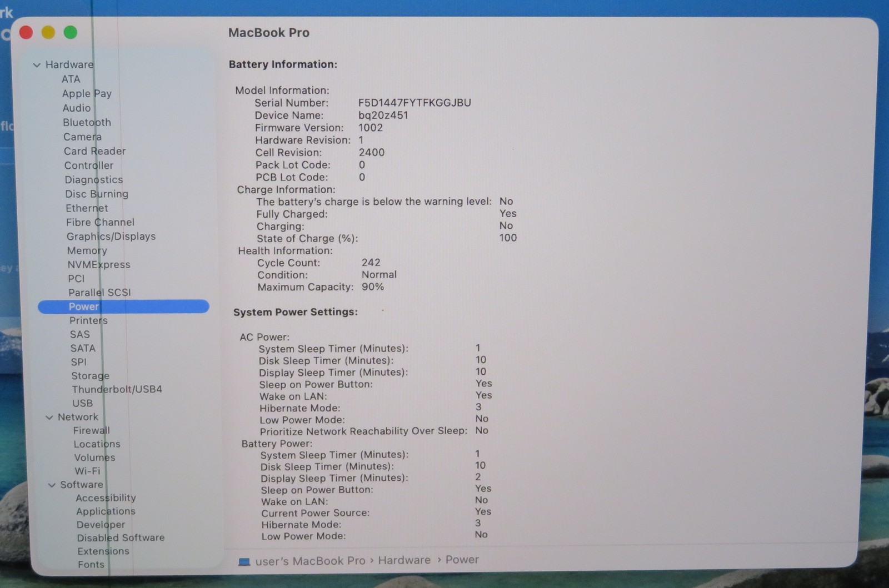
Task: Open the Camera hardware entry
Action: [x=82, y=137]
